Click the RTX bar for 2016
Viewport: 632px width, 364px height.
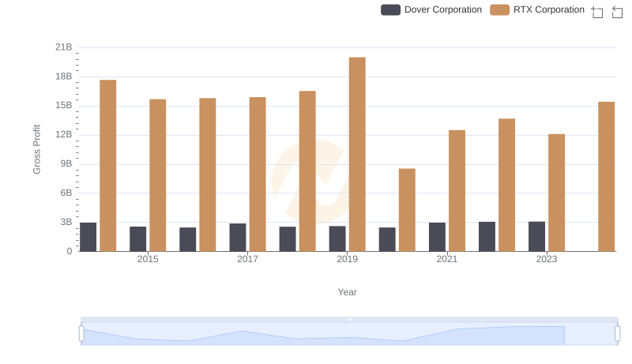[208, 174]
